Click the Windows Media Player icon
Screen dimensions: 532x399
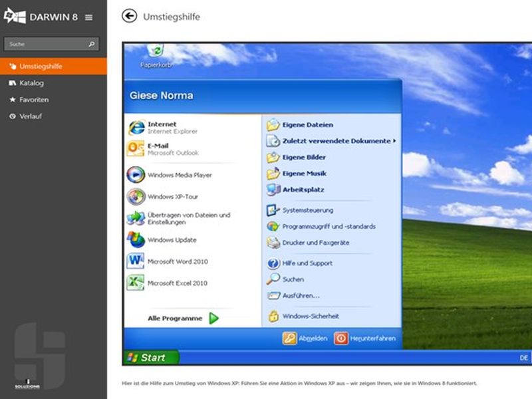click(136, 175)
